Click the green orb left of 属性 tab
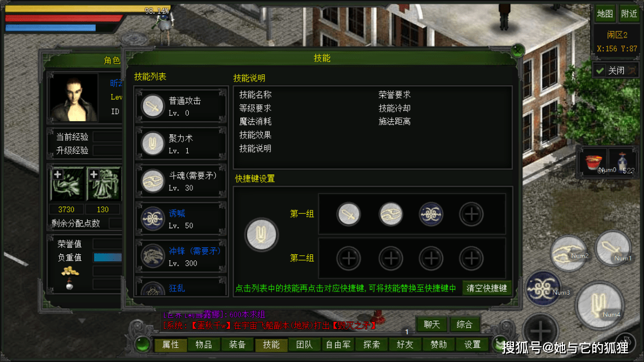 point(143,345)
